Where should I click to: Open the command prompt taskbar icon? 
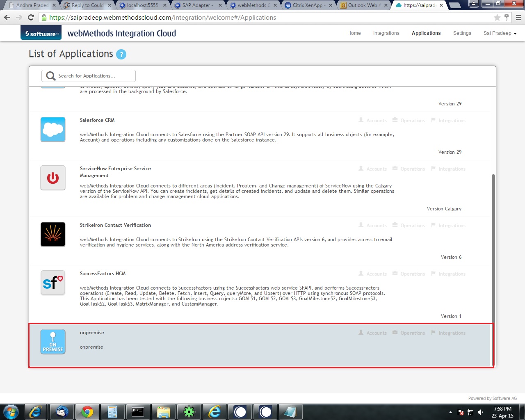pyautogui.click(x=138, y=412)
